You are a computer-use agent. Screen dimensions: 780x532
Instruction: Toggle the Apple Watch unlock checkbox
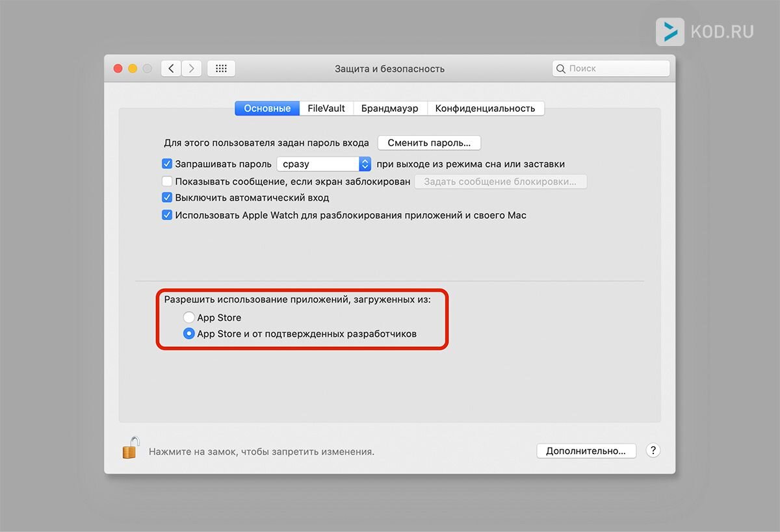pyautogui.click(x=168, y=214)
